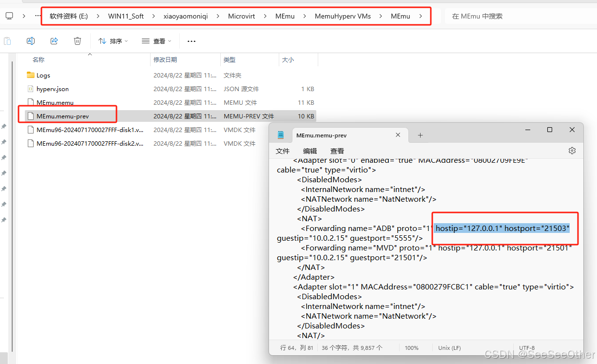Click the Delete trash icon in toolbar
The width and height of the screenshot is (597, 364).
[77, 41]
